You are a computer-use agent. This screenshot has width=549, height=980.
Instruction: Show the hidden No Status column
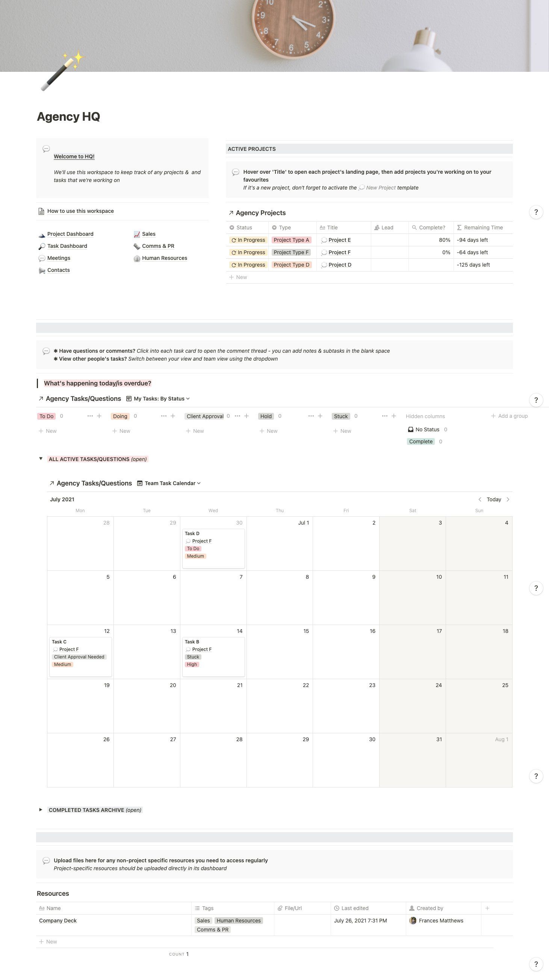click(427, 429)
